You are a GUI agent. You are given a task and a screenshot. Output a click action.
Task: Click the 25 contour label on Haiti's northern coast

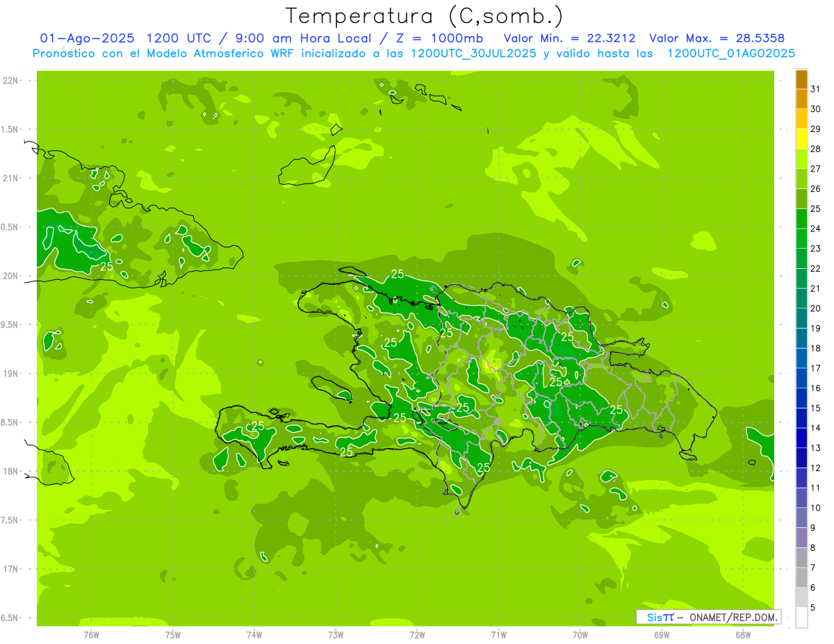pos(398,274)
